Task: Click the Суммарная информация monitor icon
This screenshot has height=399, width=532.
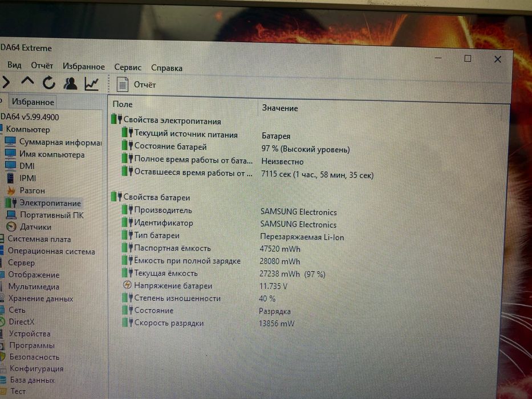Action: tap(10, 141)
